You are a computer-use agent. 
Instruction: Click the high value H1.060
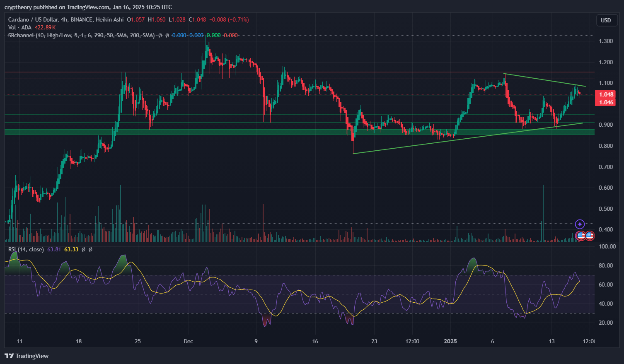(x=157, y=19)
